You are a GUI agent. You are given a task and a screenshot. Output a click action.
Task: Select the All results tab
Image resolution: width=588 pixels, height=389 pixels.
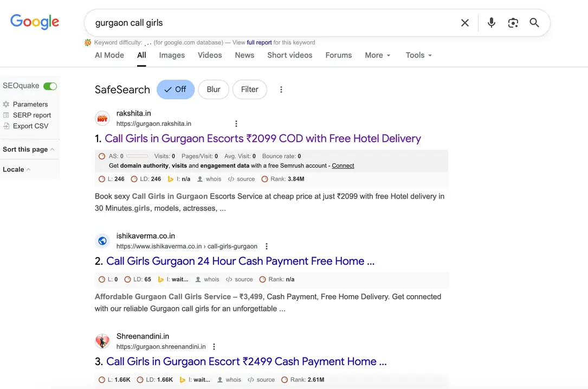[141, 55]
